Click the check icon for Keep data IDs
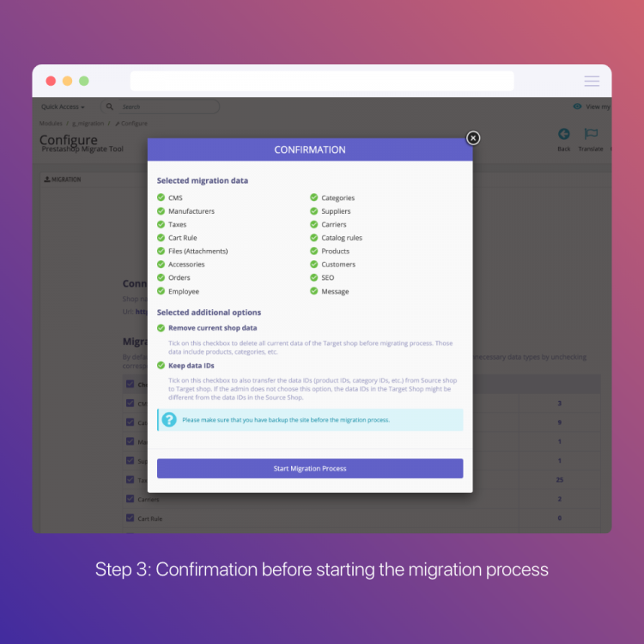Image resolution: width=644 pixels, height=644 pixels. pos(161,365)
